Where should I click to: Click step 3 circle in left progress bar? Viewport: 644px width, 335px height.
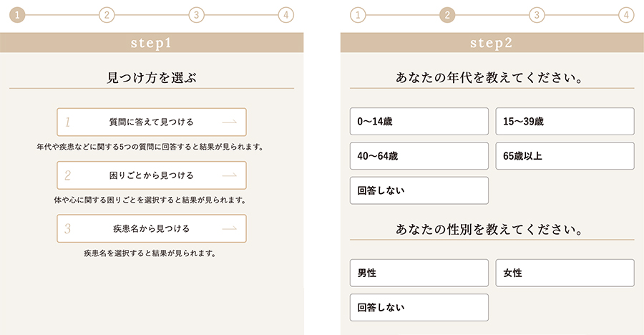click(x=196, y=15)
